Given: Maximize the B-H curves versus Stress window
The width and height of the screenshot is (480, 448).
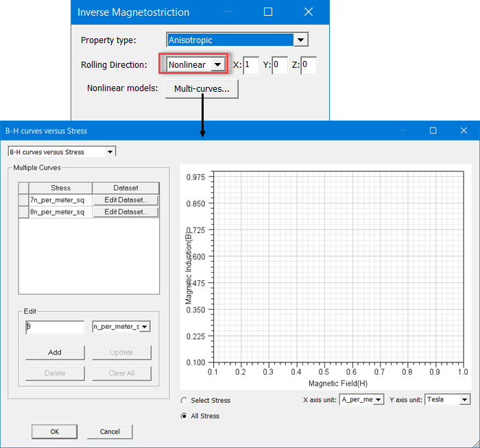Looking at the screenshot, I should click(x=433, y=131).
